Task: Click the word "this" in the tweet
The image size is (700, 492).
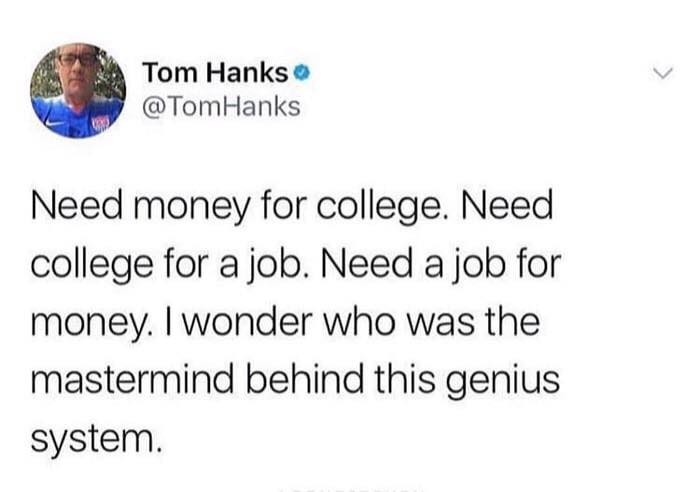Action: [x=404, y=380]
